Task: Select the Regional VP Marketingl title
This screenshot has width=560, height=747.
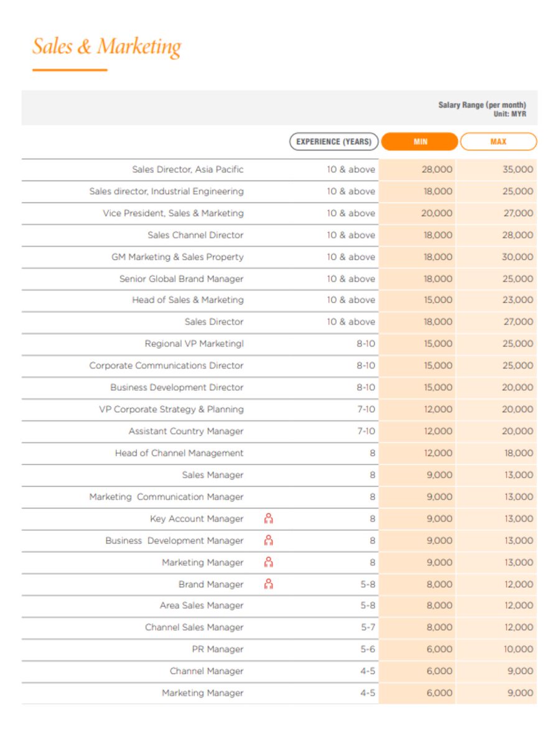Action: point(194,344)
